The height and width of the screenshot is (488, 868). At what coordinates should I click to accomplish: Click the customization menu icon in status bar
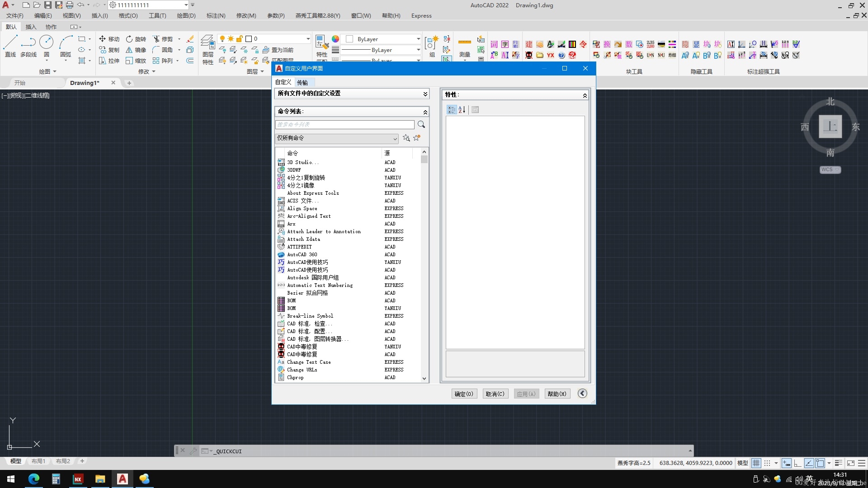(x=862, y=463)
